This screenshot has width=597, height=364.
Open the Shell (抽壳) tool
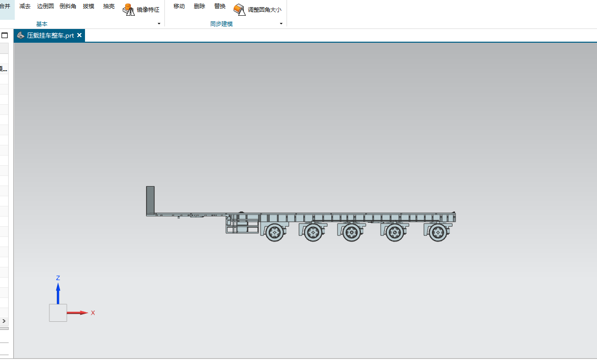pos(109,6)
